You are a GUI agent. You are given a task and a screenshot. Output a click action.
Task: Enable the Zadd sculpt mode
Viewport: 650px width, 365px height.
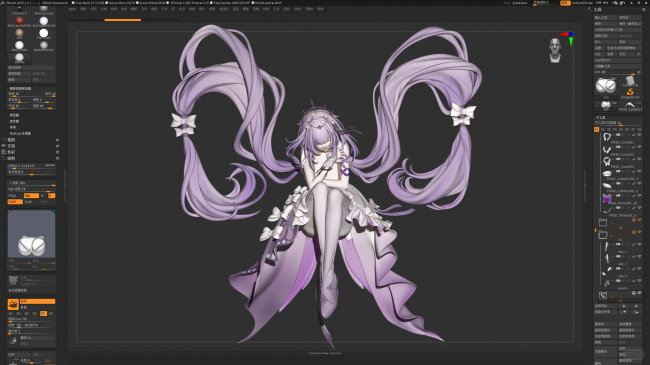coord(15,202)
